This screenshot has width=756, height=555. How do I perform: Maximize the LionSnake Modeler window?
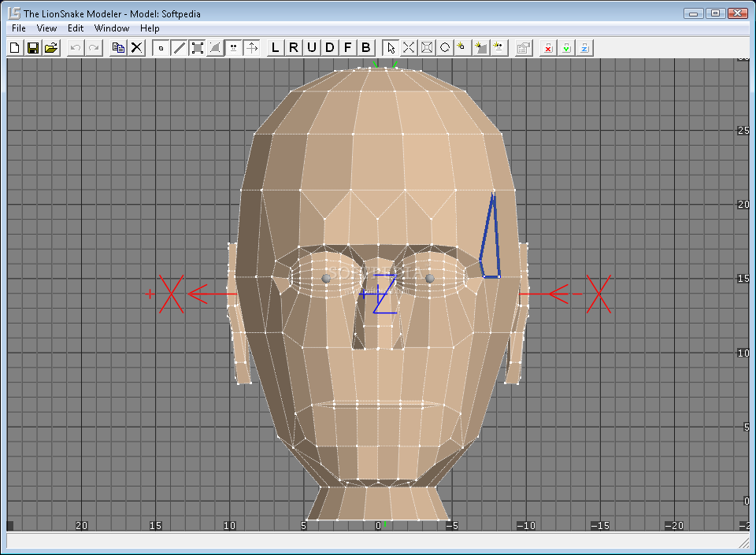(716, 13)
